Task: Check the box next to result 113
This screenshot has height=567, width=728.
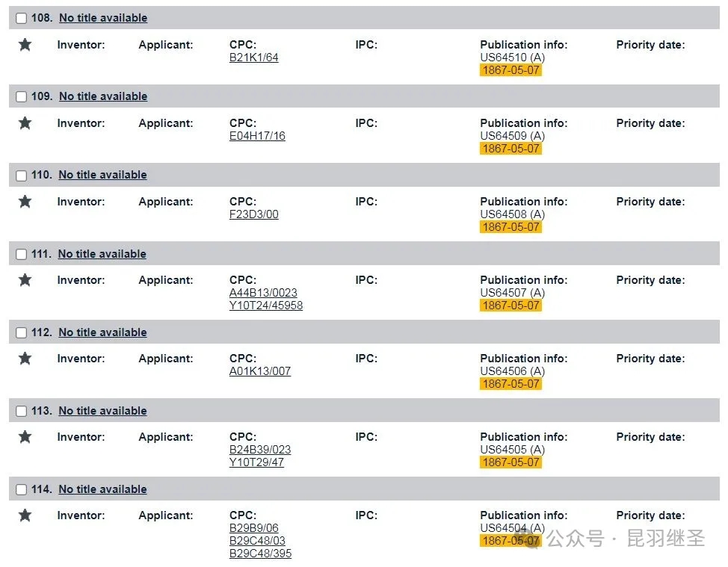Action: [x=22, y=411]
